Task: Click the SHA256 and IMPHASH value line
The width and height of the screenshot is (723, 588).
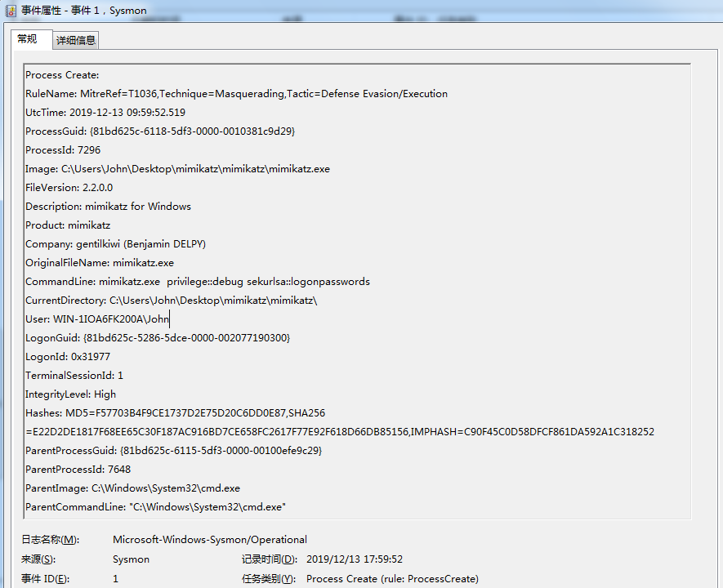Action: click(x=340, y=432)
